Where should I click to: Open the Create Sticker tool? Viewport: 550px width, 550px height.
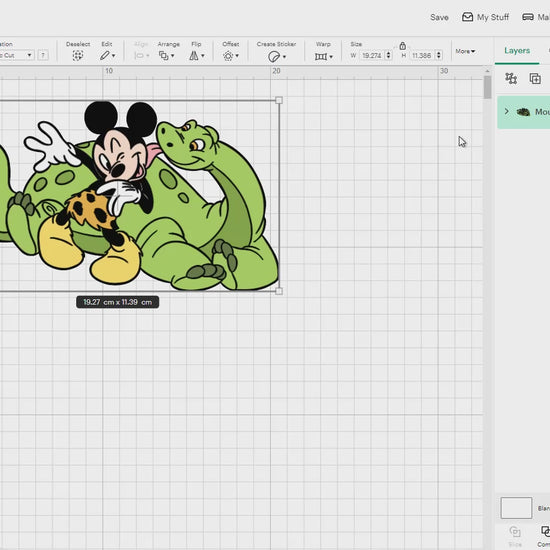(x=277, y=56)
